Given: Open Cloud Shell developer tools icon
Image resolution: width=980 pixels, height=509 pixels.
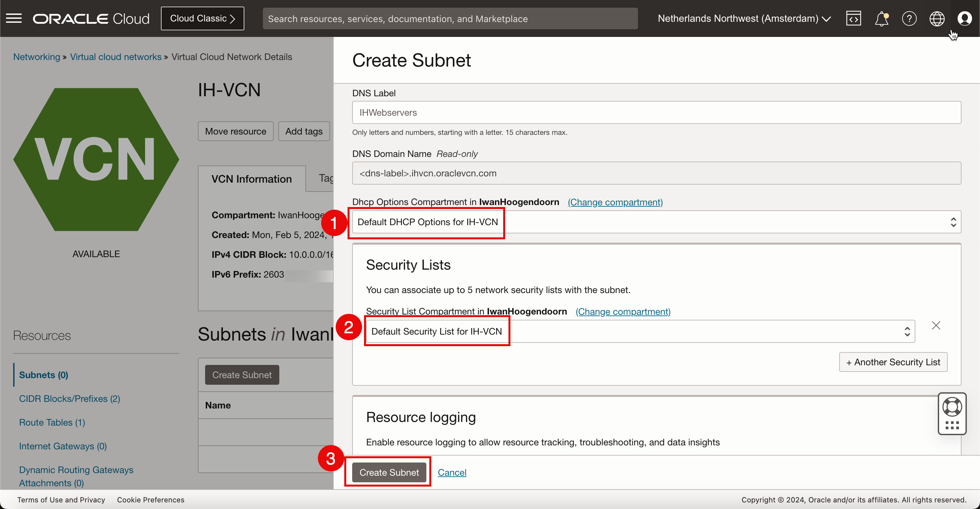Looking at the screenshot, I should point(853,18).
